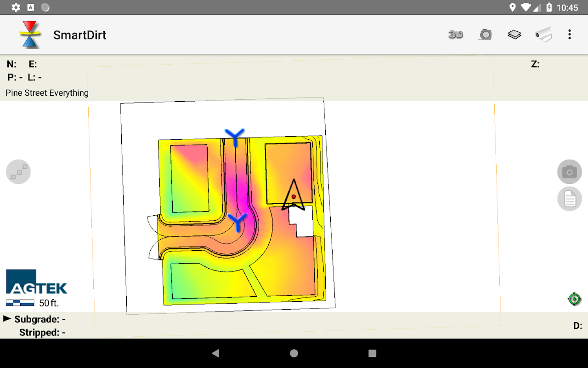Take a photo with the camera button
This screenshot has width=588, height=368.
[570, 172]
